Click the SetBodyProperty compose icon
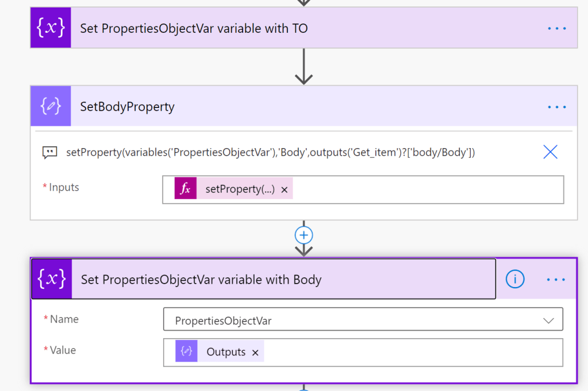The image size is (588, 391). 51,106
